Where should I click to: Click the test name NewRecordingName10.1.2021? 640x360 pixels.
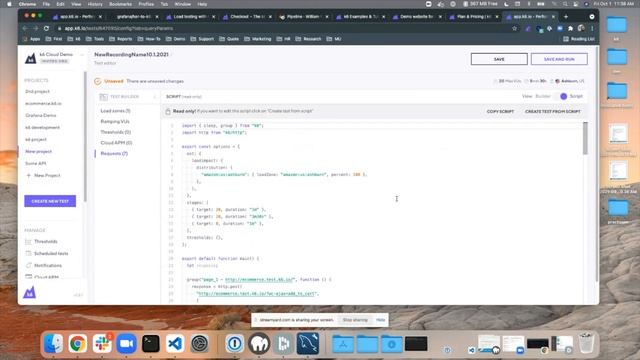(131, 55)
